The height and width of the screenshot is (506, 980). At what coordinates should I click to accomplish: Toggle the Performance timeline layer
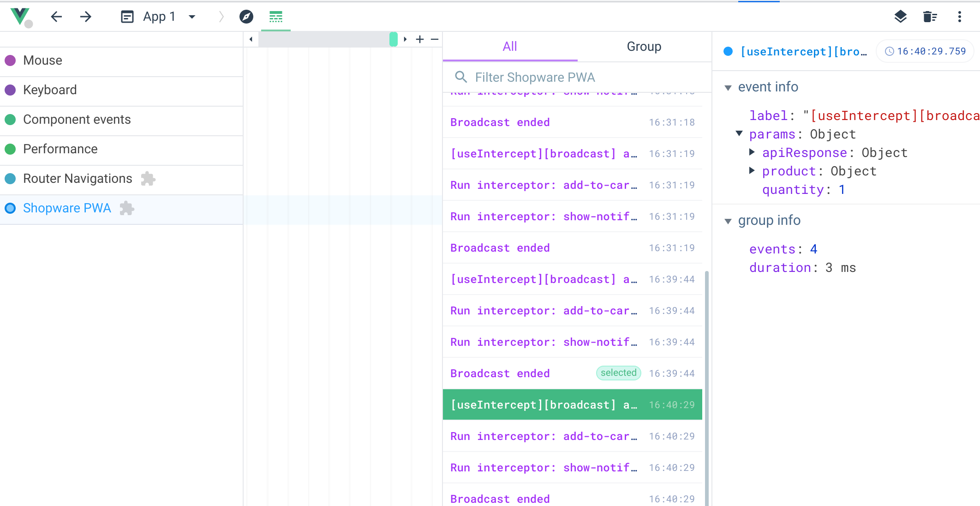60,149
